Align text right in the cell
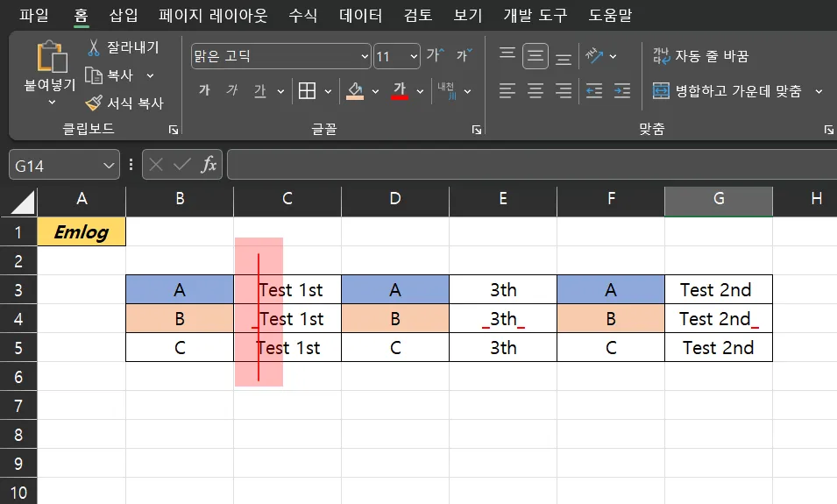837x504 pixels. pos(564,91)
